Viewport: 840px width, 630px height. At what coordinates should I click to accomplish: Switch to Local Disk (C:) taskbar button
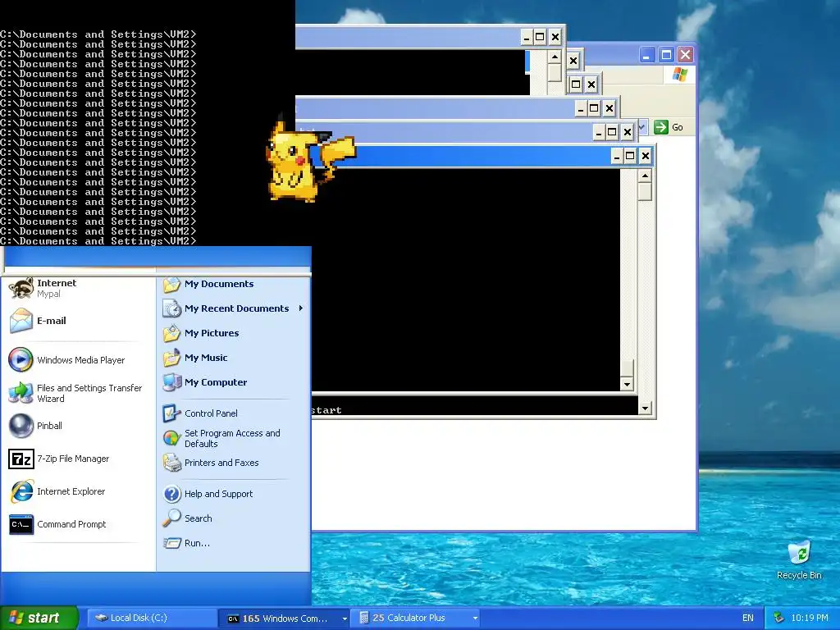[x=150, y=618]
